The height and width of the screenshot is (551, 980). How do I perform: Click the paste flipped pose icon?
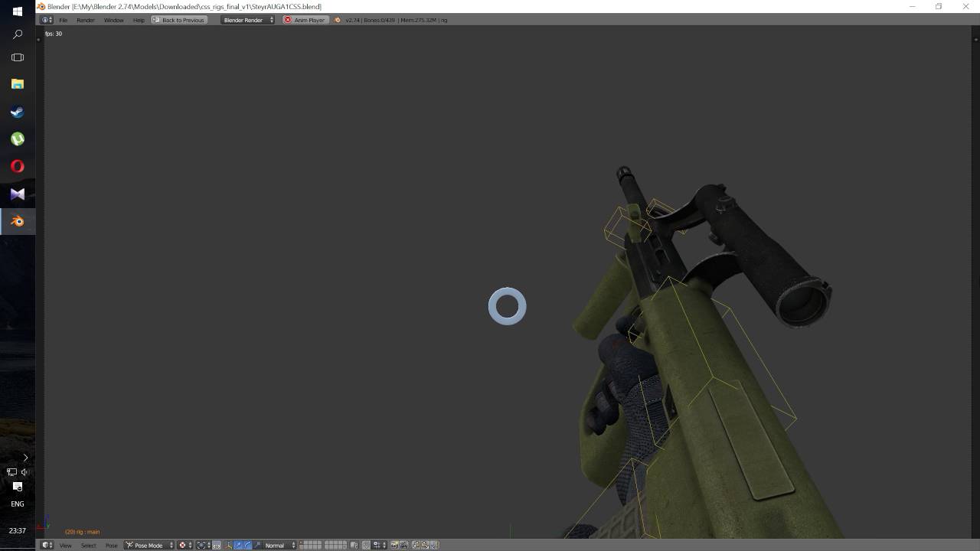pyautogui.click(x=434, y=545)
